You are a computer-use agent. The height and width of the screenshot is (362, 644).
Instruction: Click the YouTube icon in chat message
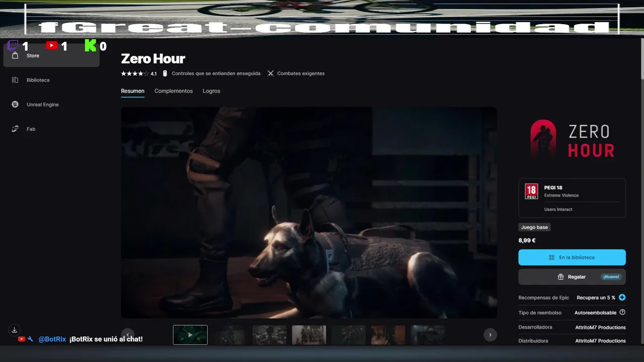pyautogui.click(x=22, y=339)
